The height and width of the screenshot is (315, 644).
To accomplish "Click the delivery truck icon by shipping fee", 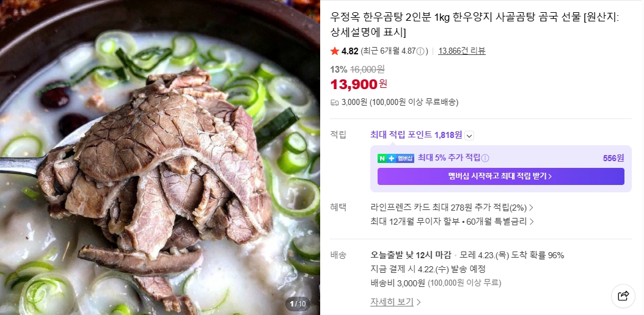I will click(335, 103).
